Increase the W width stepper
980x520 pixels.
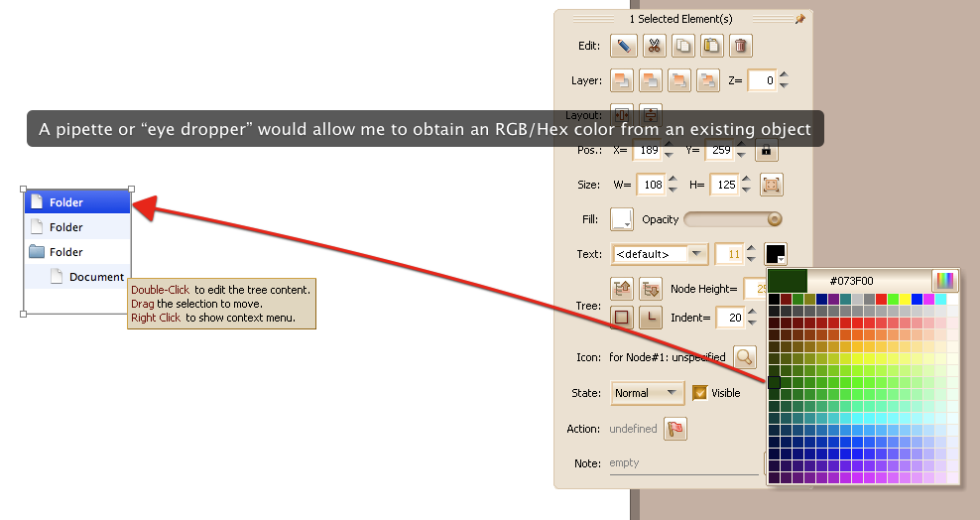point(674,180)
